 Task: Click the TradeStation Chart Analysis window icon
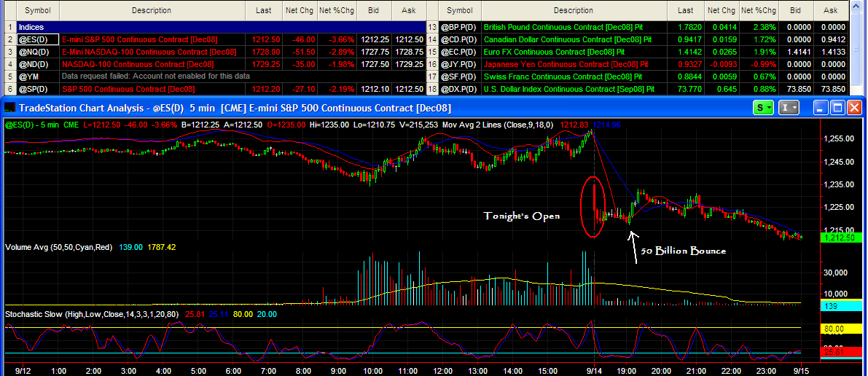click(10, 108)
